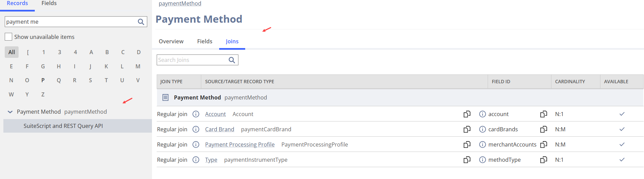Enable Show unavailable items checkbox

[8, 37]
